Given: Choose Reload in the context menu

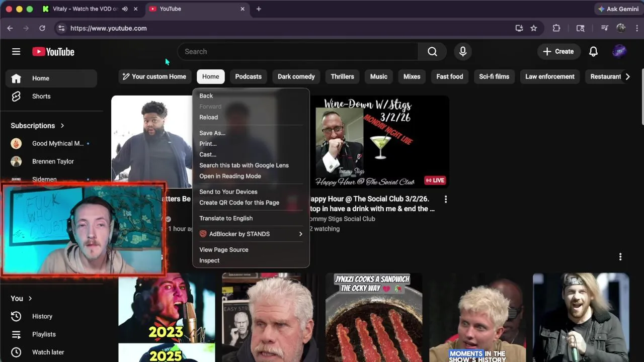Looking at the screenshot, I should coord(251,117).
